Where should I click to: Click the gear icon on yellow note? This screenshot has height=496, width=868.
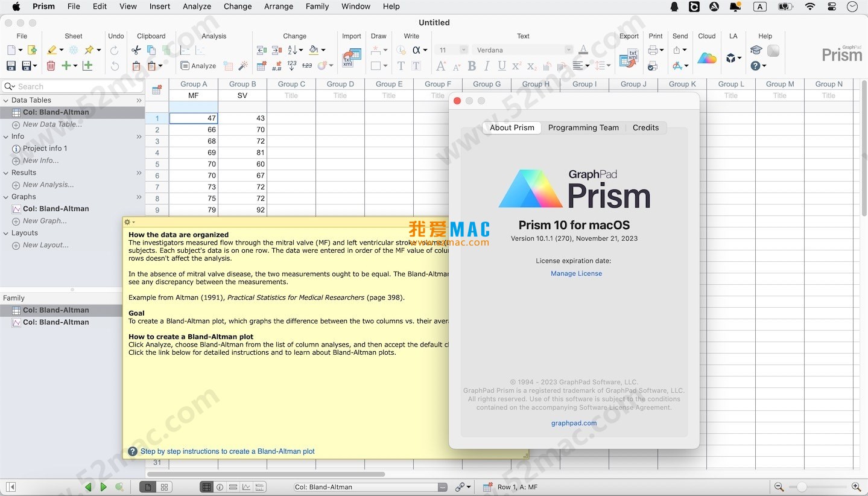(x=127, y=222)
